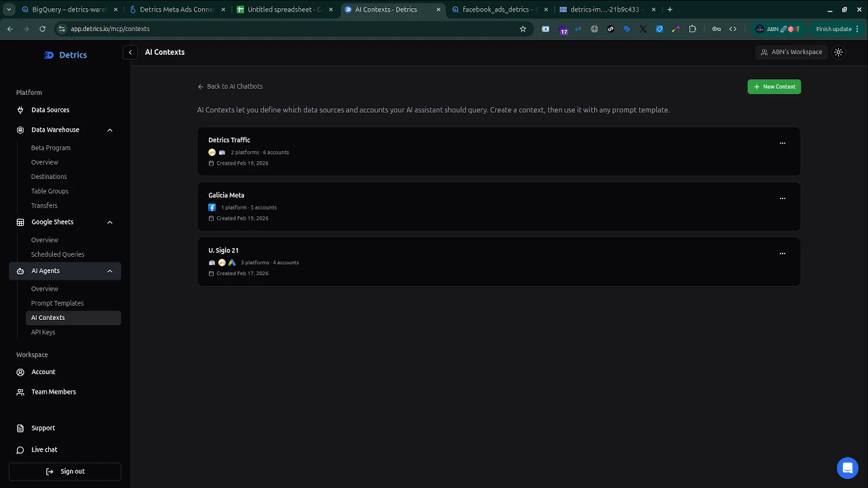
Task: Open options menu for Galicia Meta
Action: (x=783, y=199)
